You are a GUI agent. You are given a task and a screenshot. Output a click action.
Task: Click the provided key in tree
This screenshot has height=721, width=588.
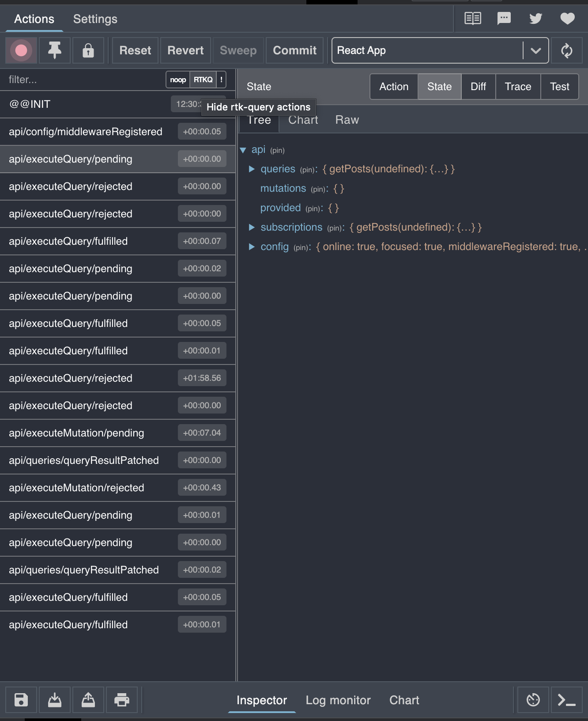pos(280,208)
